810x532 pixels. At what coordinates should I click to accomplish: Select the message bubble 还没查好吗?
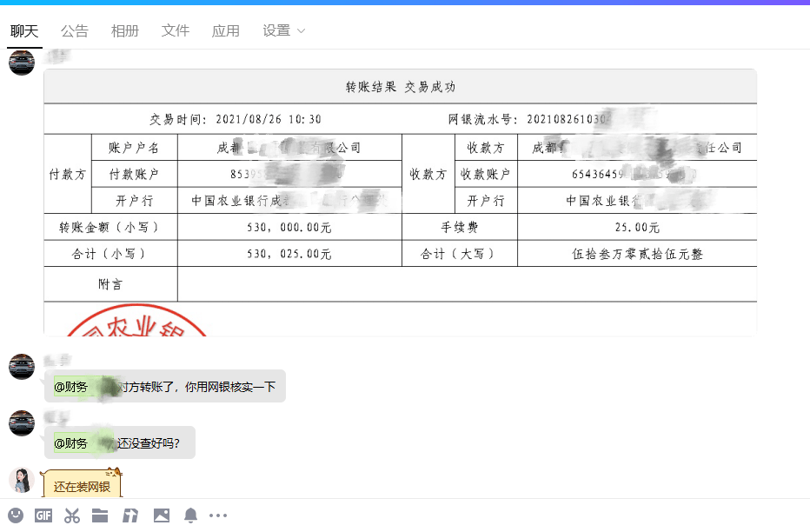pos(120,442)
